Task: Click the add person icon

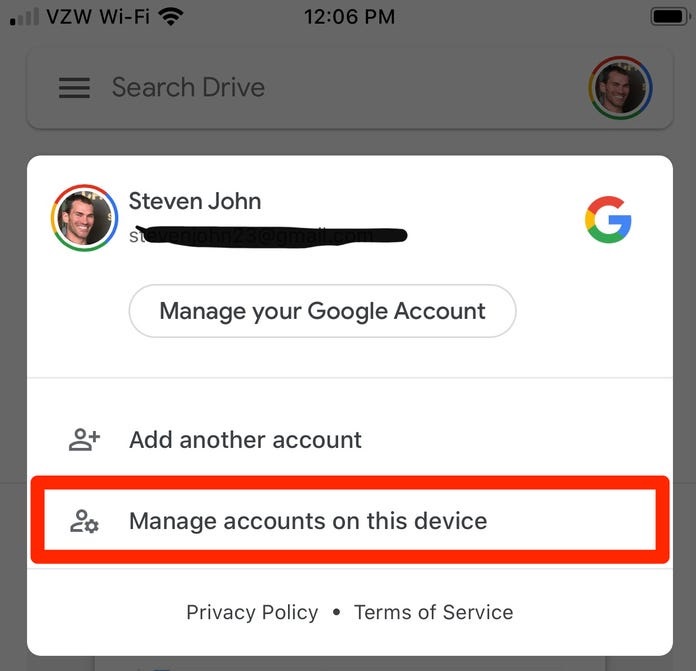Action: [x=84, y=440]
